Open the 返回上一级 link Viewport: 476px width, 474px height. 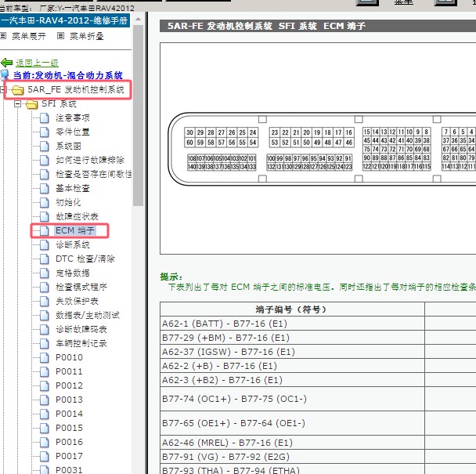(x=37, y=63)
